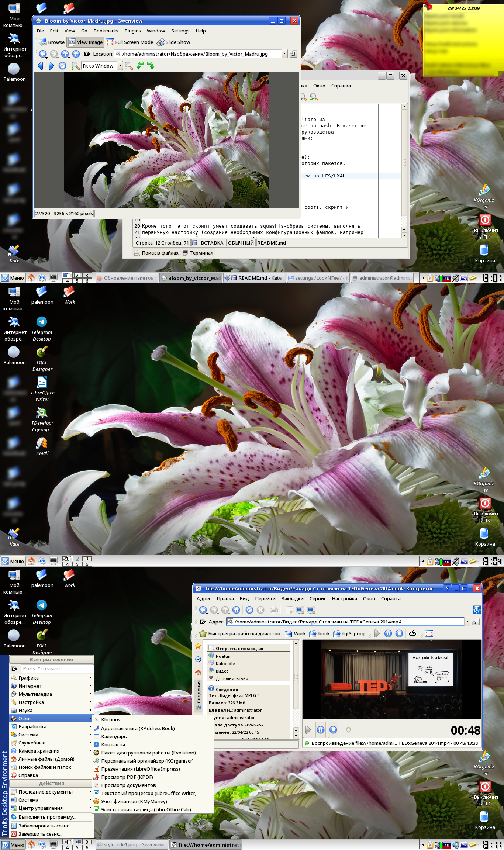Screen dimensions: 504x850
Task: Go up one folder in Gwenview
Action: 65,54
